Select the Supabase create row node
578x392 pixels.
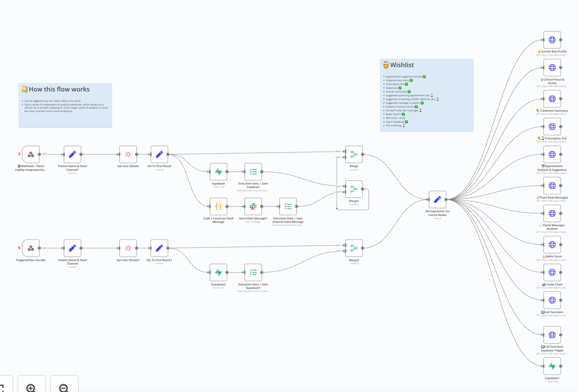218,172
